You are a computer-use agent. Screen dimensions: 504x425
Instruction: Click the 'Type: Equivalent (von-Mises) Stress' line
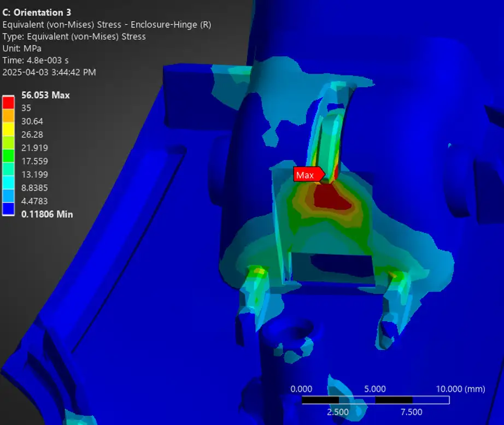click(x=74, y=37)
